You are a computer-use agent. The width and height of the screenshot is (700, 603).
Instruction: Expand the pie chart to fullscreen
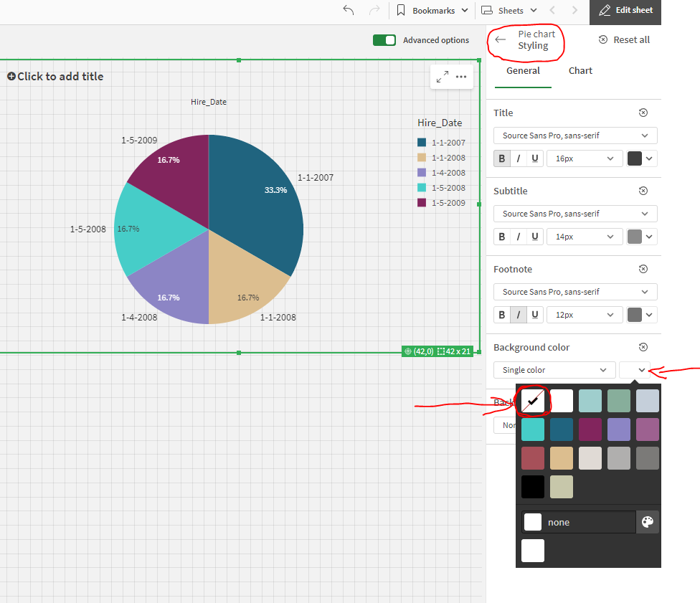(x=443, y=76)
